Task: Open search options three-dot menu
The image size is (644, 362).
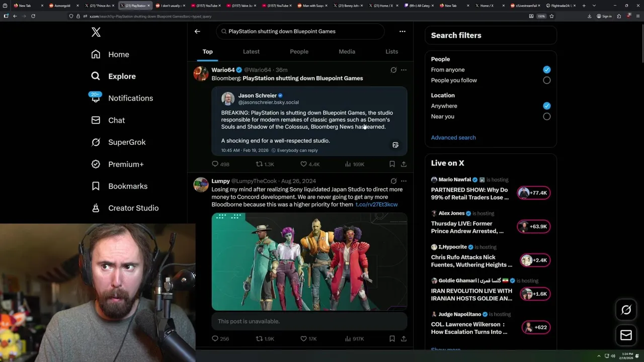Action: click(x=402, y=31)
